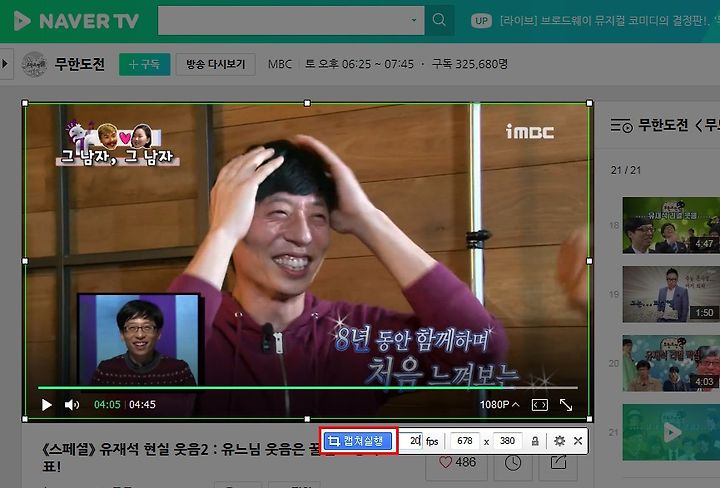Seek on the green video progress bar
The height and width of the screenshot is (488, 720).
pos(307,388)
